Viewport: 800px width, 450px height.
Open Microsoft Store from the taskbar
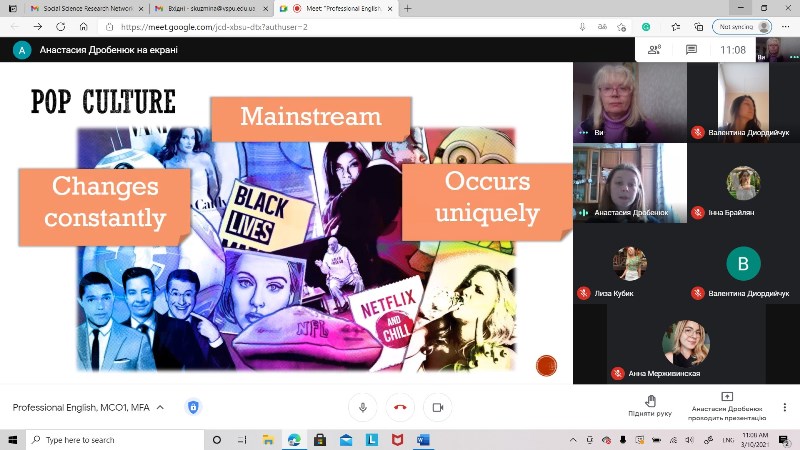pyautogui.click(x=320, y=440)
